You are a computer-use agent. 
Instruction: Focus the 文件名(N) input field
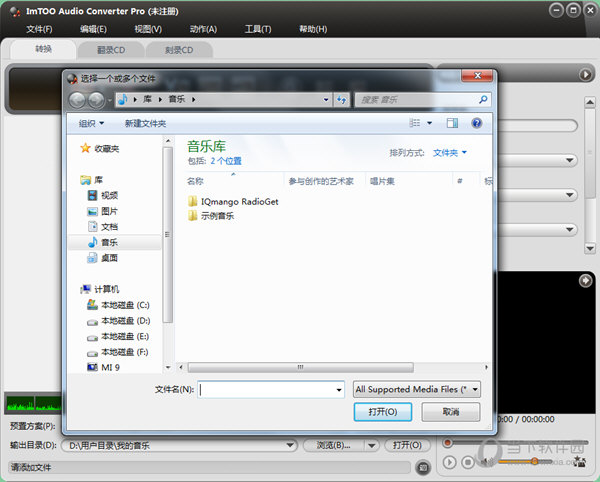tap(271, 390)
